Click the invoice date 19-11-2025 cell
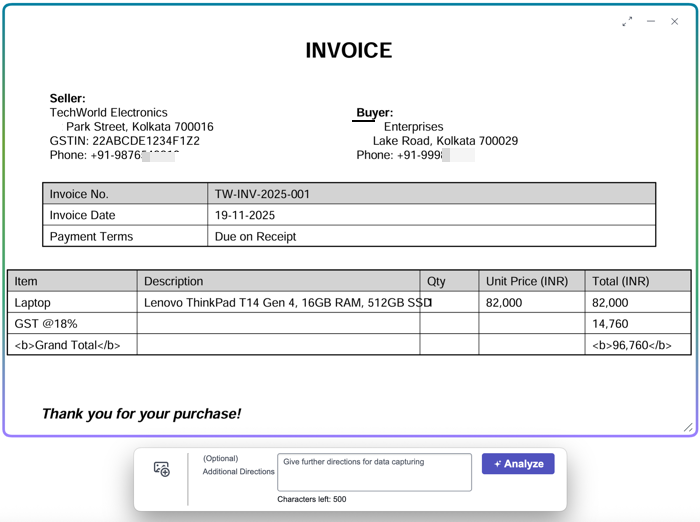 pyautogui.click(x=431, y=215)
